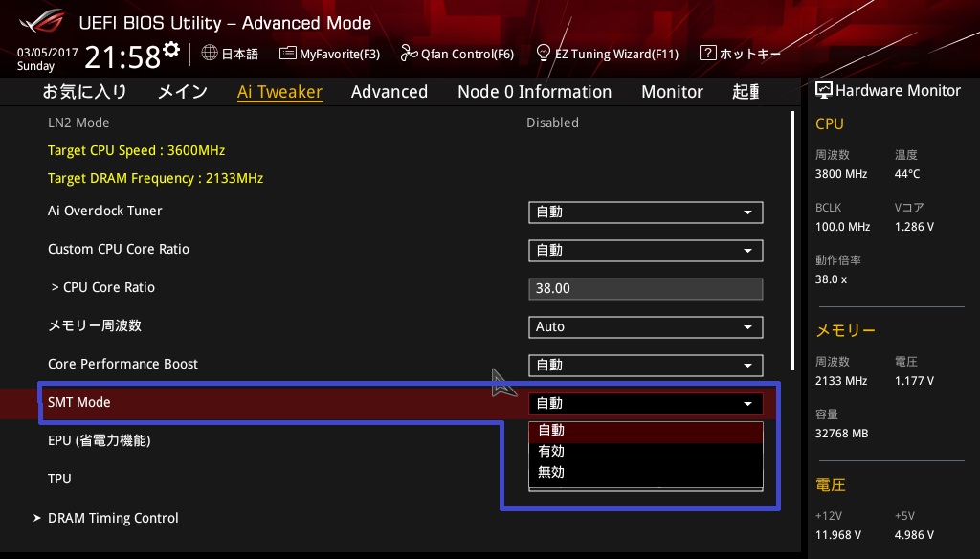980x559 pixels.
Task: Click the ROG logo icon
Action: (x=41, y=21)
